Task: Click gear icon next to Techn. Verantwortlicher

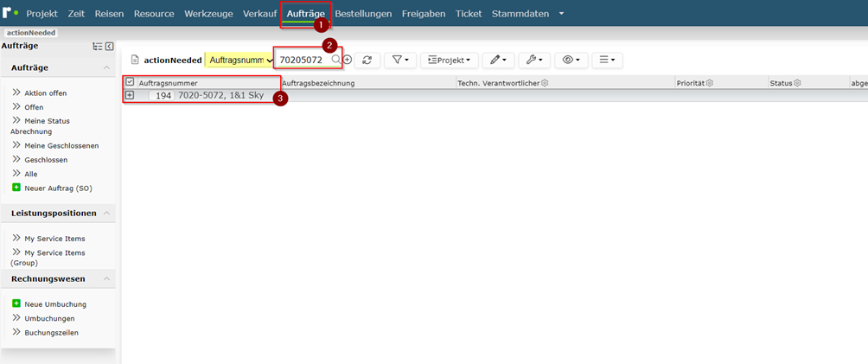Action: click(x=545, y=83)
